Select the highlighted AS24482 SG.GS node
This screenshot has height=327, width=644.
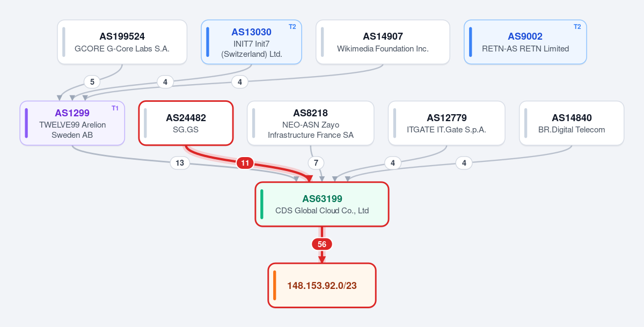(x=186, y=123)
